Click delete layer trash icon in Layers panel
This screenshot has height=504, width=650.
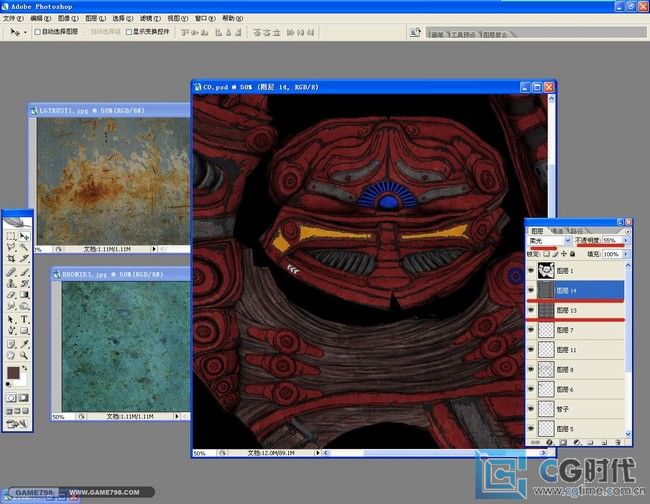click(x=617, y=442)
